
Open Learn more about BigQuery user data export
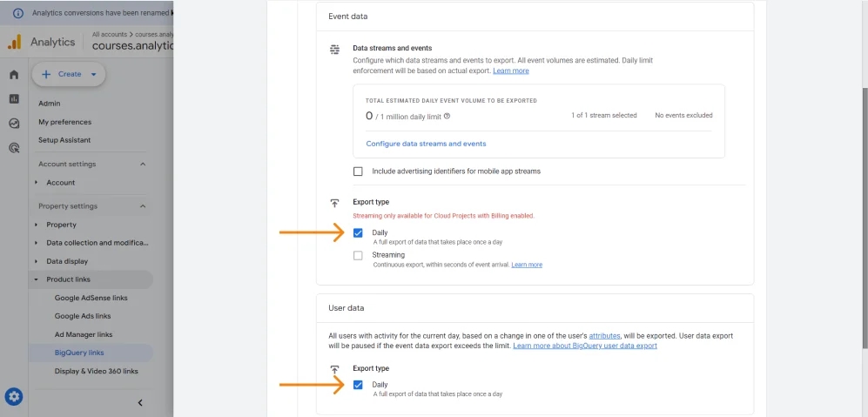click(585, 346)
